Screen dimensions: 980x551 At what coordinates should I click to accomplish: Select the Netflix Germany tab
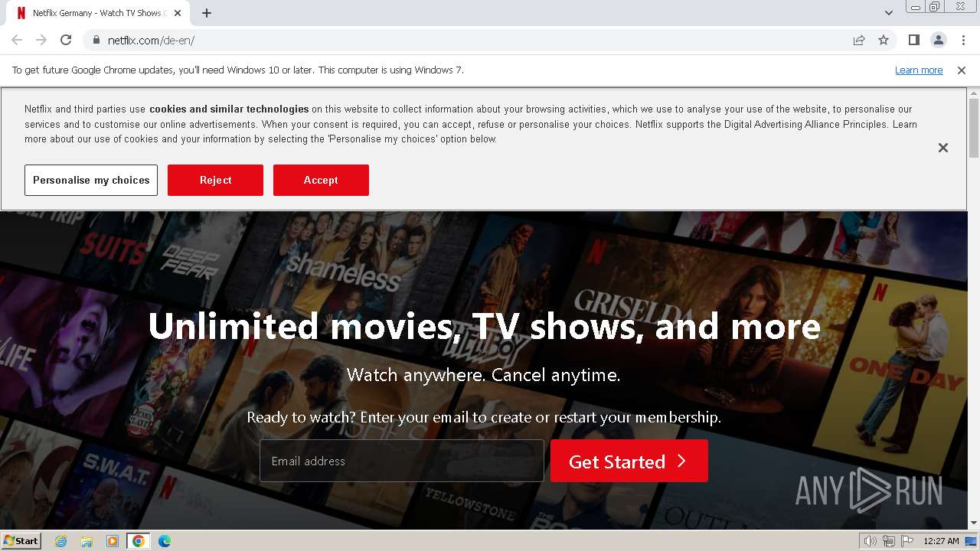(98, 13)
